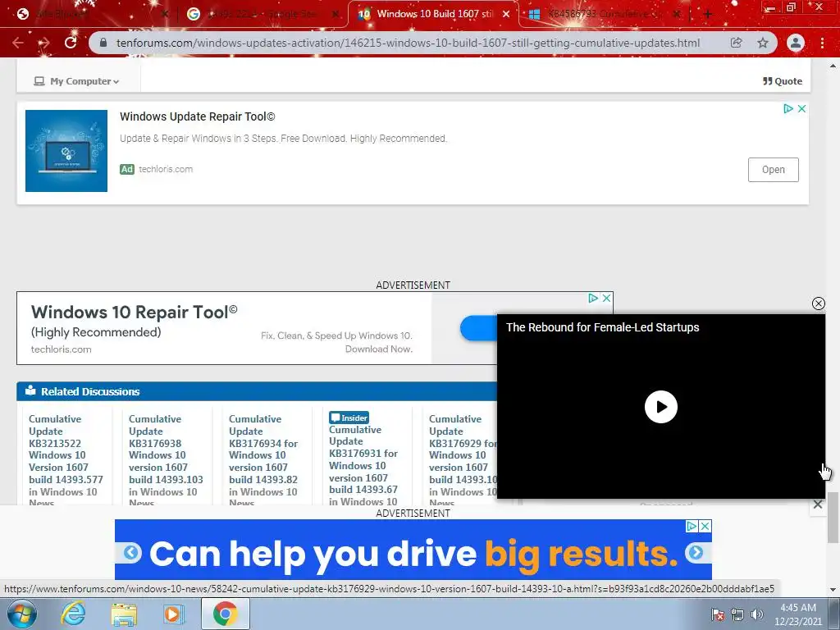Bookmark this page with star icon
840x630 pixels.
click(x=763, y=43)
